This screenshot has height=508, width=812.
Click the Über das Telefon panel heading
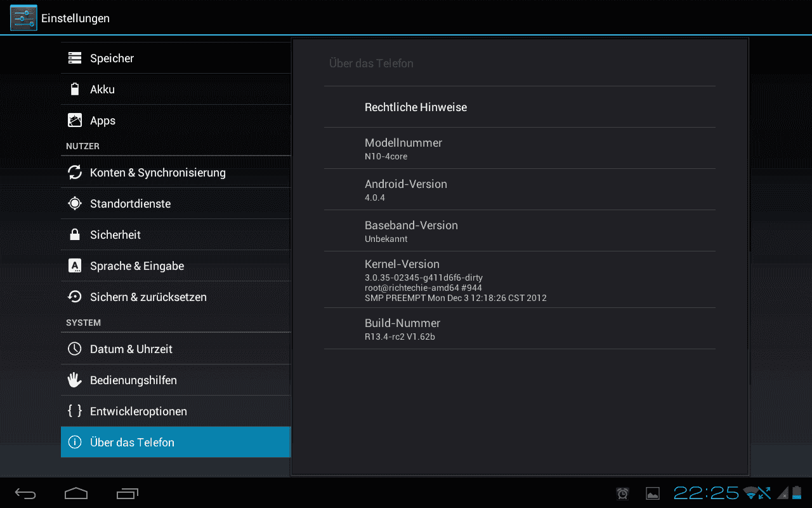[371, 63]
